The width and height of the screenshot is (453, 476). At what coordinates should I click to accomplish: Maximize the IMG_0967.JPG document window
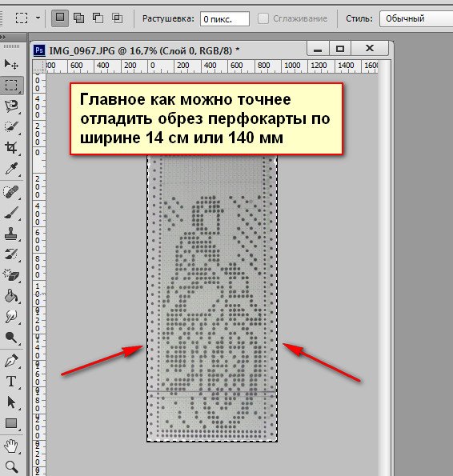[340, 49]
